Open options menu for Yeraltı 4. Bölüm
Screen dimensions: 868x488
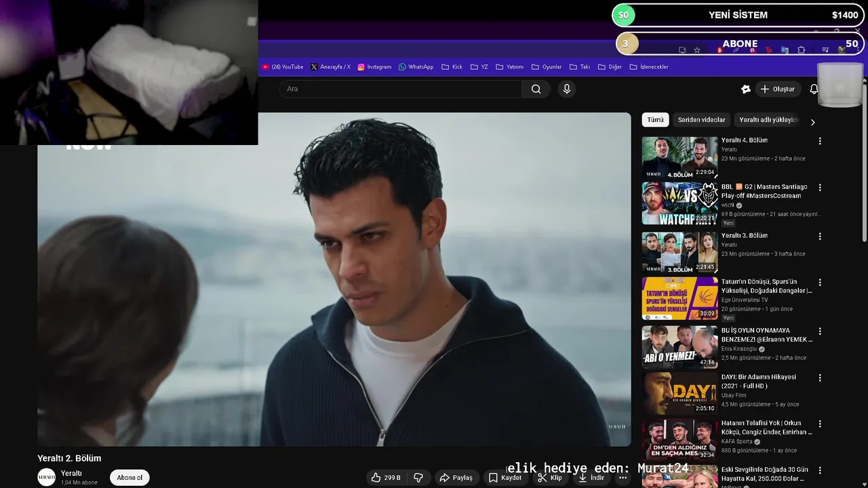[820, 141]
